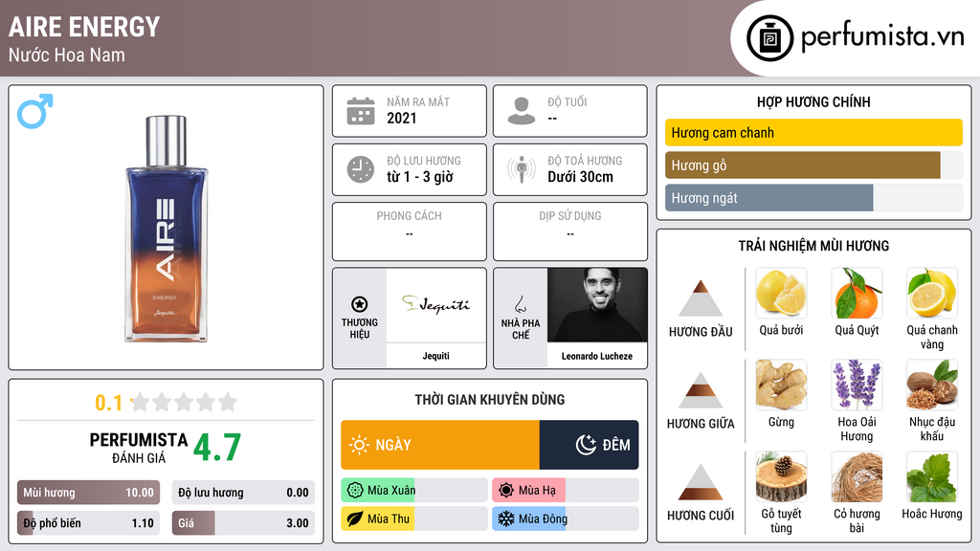Click the male gender symbol icon
Viewport: 980px width, 551px height.
[35, 111]
